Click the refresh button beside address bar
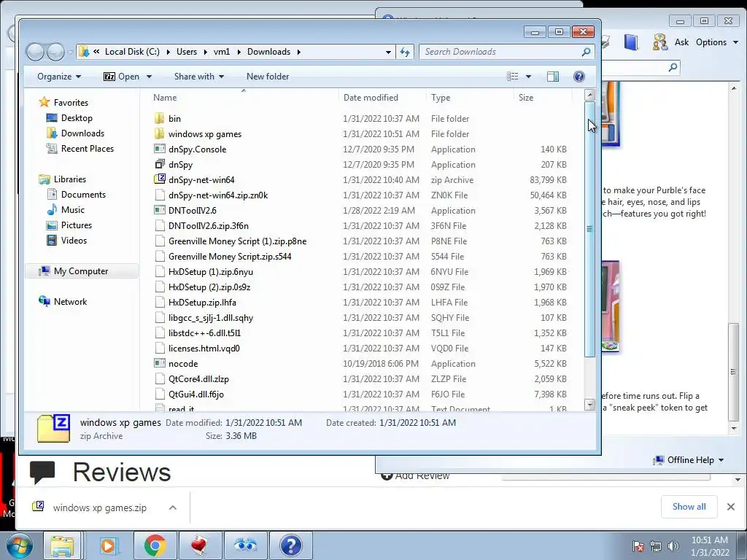This screenshot has width=747, height=560. click(405, 52)
